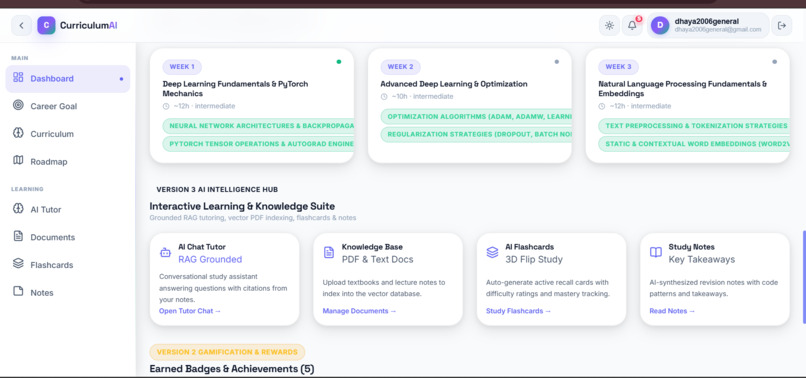Click 'Advanced Deep Learning & Optimization' title

click(x=454, y=84)
